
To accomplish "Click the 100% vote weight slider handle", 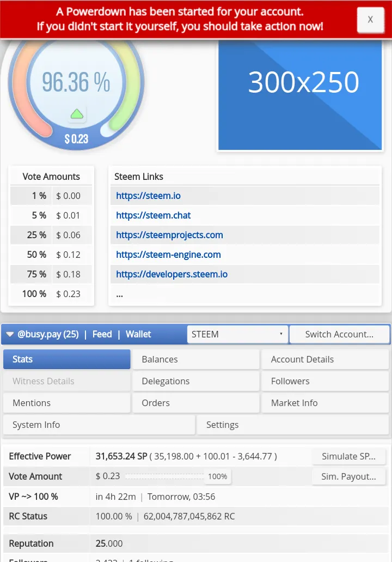I will tap(218, 476).
